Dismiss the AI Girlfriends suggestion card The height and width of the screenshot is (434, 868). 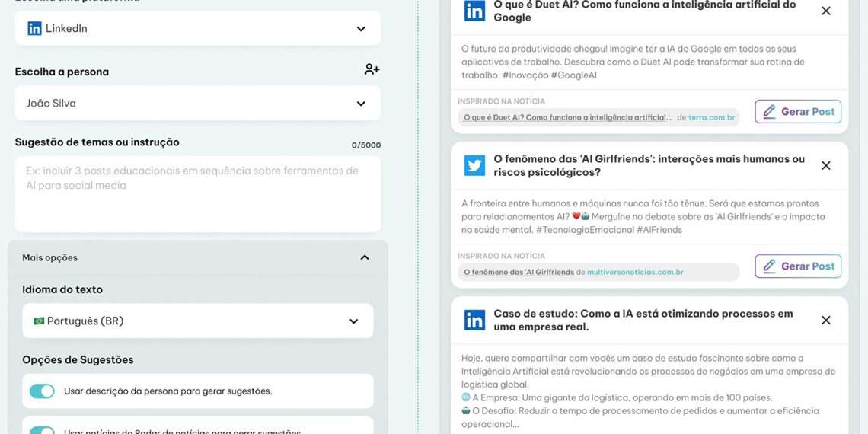click(826, 165)
